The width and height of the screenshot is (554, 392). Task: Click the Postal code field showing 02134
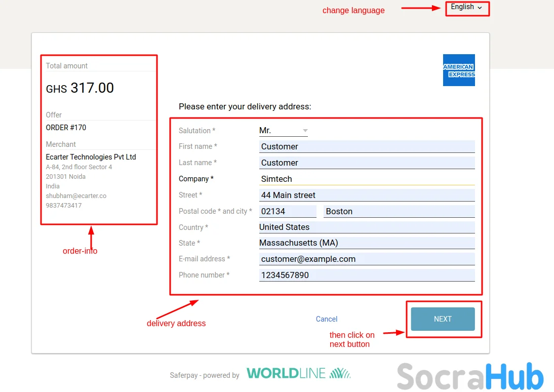coord(287,212)
